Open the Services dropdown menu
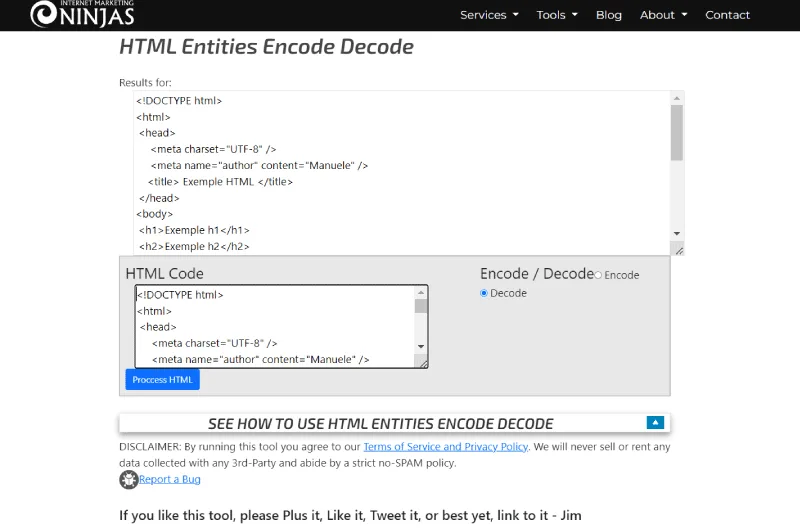This screenshot has width=800, height=530. point(489,15)
